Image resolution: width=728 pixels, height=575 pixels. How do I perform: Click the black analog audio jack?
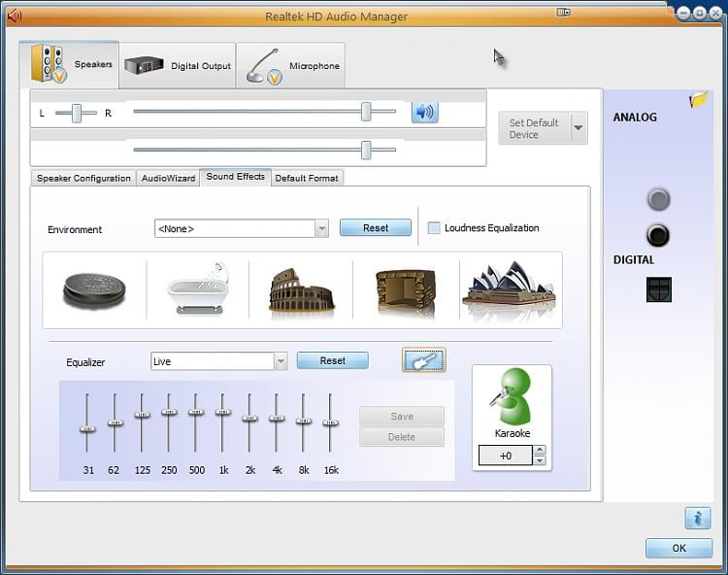(658, 235)
